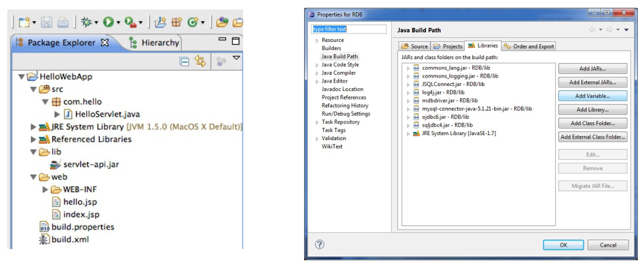Collapse the HelloWebApp project node
The height and width of the screenshot is (263, 644).
click(x=21, y=76)
